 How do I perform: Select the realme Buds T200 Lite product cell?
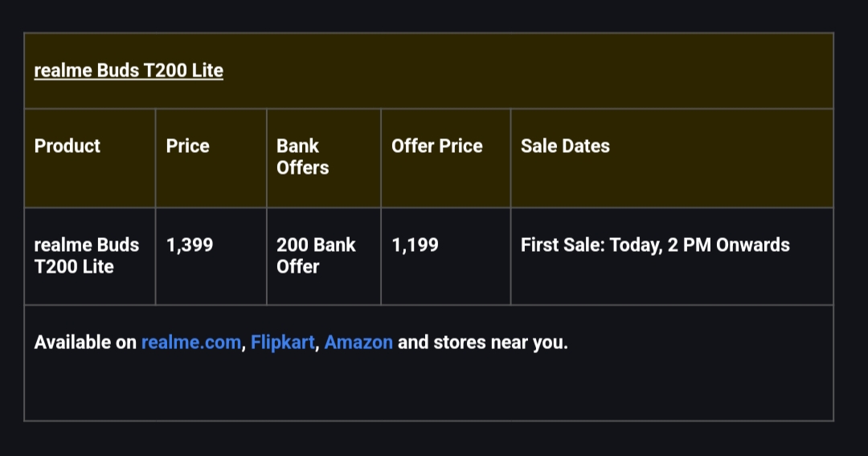point(86,256)
